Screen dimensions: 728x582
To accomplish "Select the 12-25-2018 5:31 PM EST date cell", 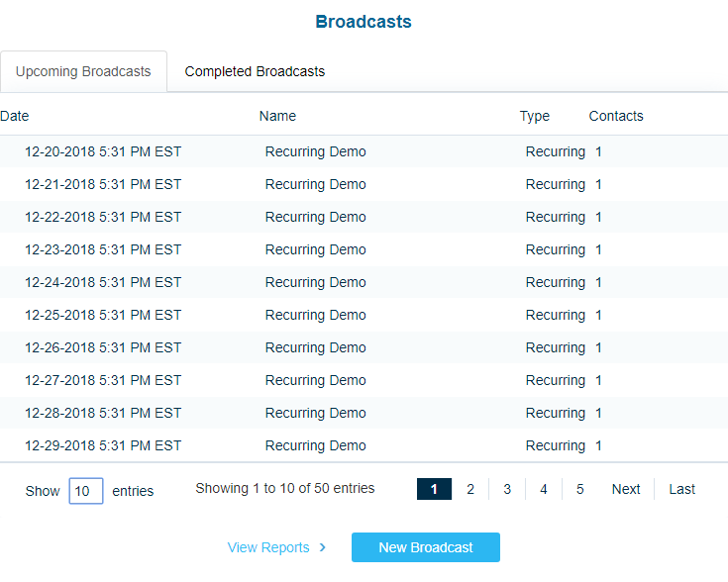I will pos(103,315).
